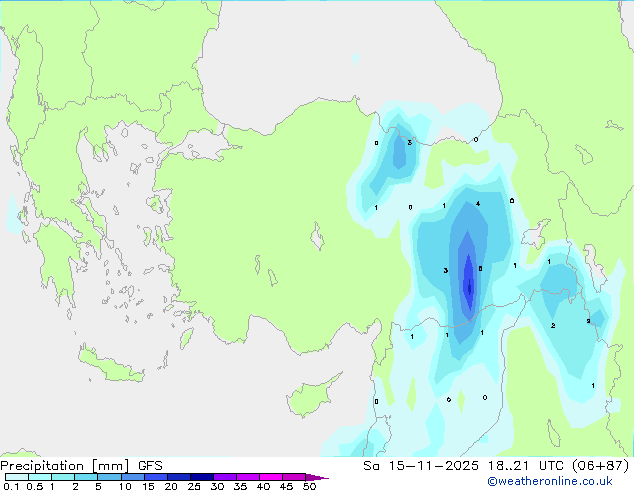The height and width of the screenshot is (490, 634).
Task: Click the '50' legend scale label
Action: (x=309, y=486)
